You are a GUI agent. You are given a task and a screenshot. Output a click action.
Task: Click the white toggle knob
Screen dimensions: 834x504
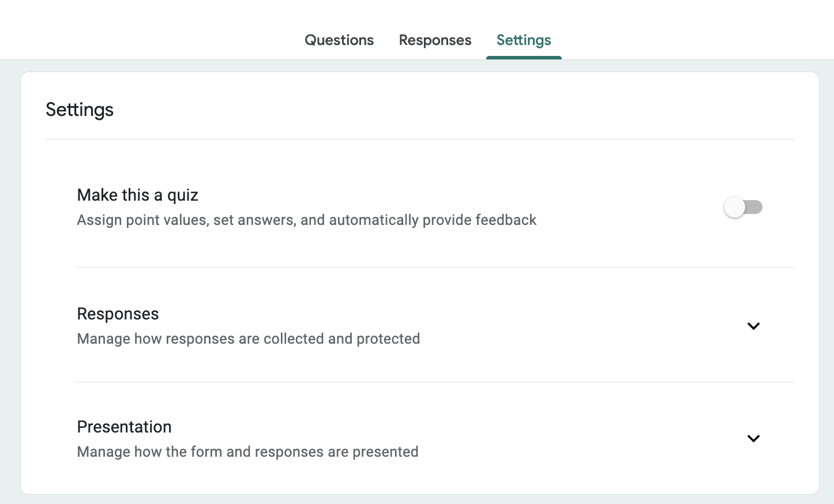pyautogui.click(x=735, y=206)
